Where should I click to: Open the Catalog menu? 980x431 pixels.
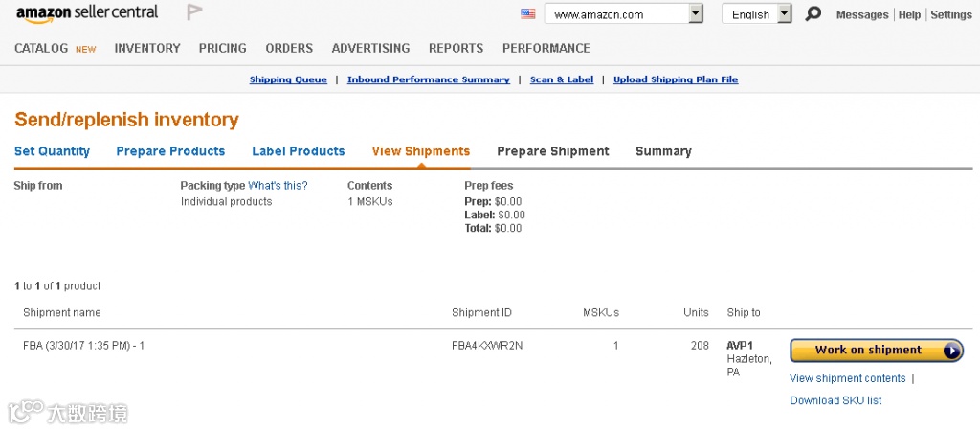click(41, 48)
